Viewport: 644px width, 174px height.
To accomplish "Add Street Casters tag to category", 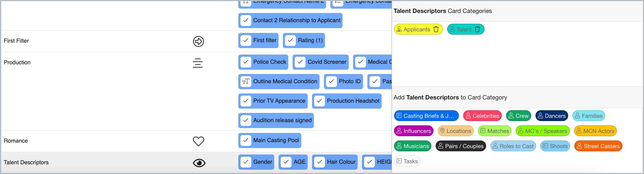I will pyautogui.click(x=598, y=146).
